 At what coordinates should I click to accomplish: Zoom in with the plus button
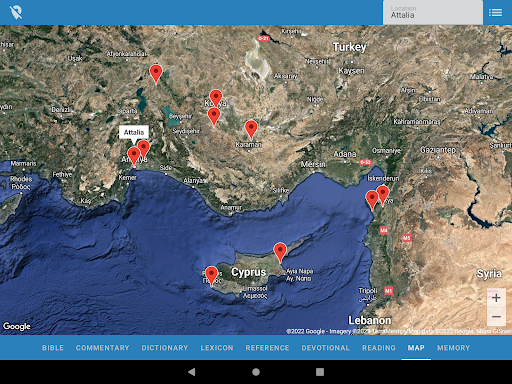pyautogui.click(x=496, y=298)
